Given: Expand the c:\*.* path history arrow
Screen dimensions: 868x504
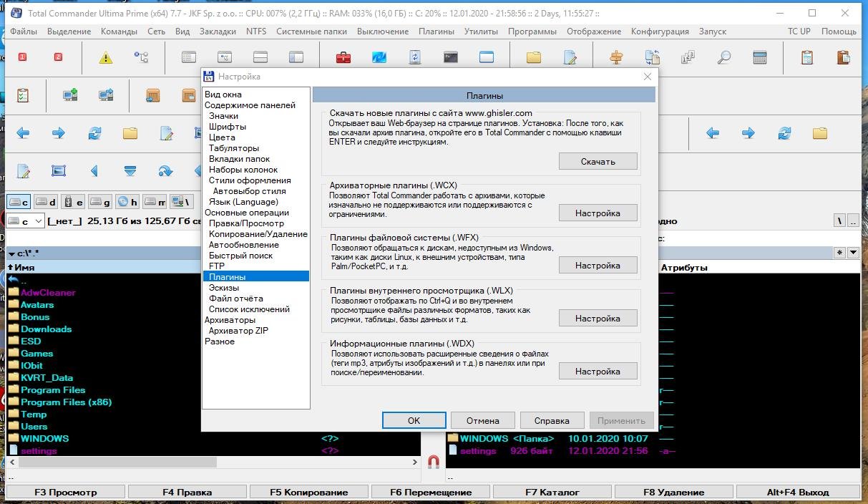Looking at the screenshot, I should (11, 253).
